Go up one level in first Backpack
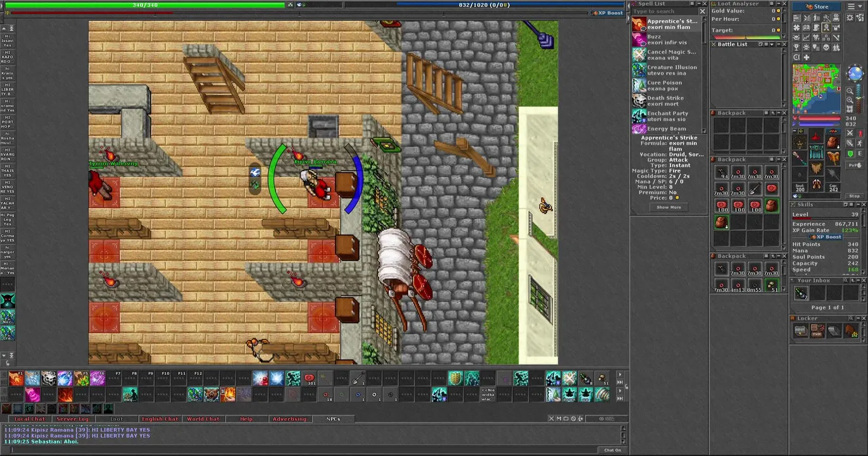The width and height of the screenshot is (868, 456). coord(773,113)
